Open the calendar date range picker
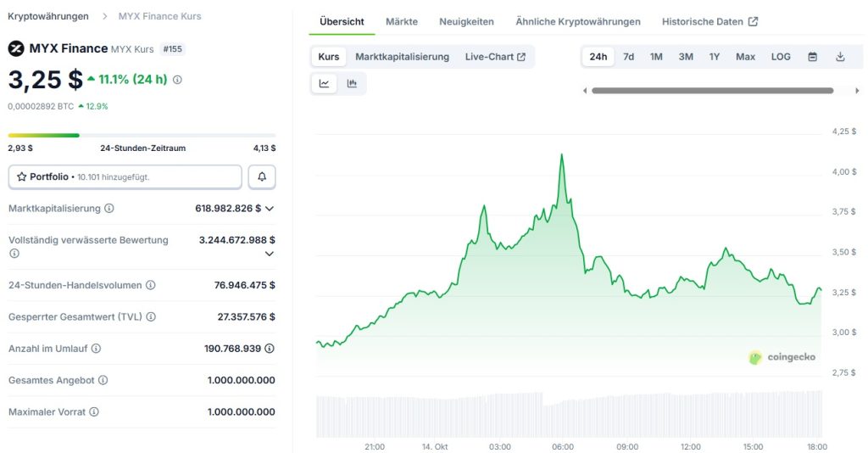The height and width of the screenshot is (453, 868). click(x=812, y=57)
